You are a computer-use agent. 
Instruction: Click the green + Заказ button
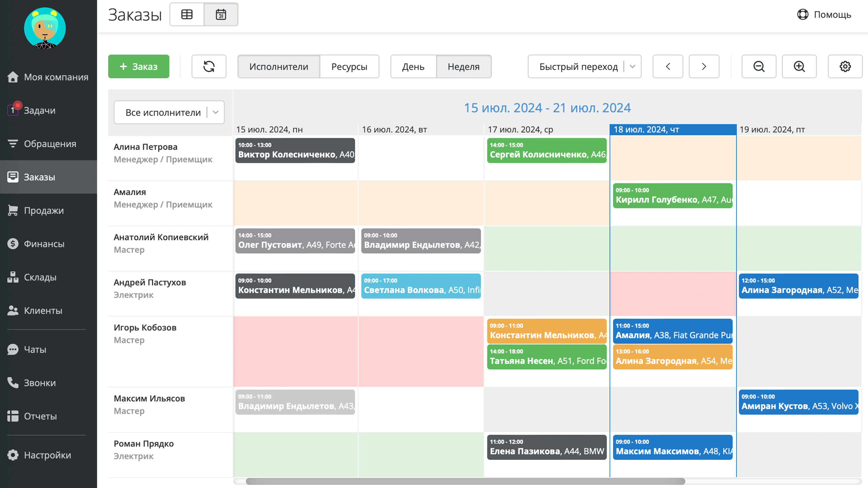pyautogui.click(x=139, y=66)
